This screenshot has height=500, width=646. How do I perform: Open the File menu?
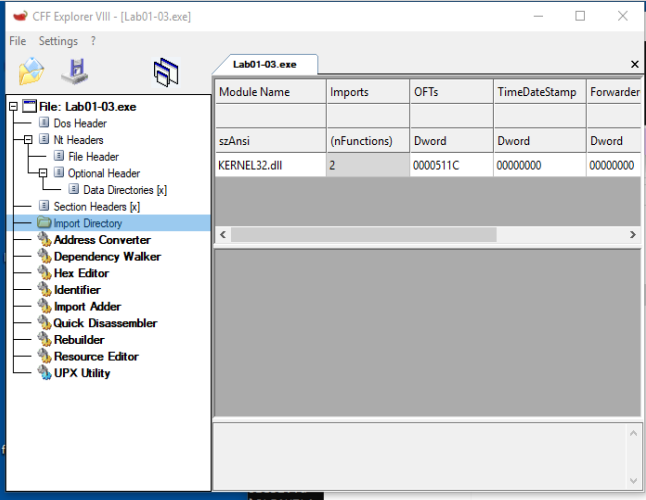pyautogui.click(x=18, y=41)
